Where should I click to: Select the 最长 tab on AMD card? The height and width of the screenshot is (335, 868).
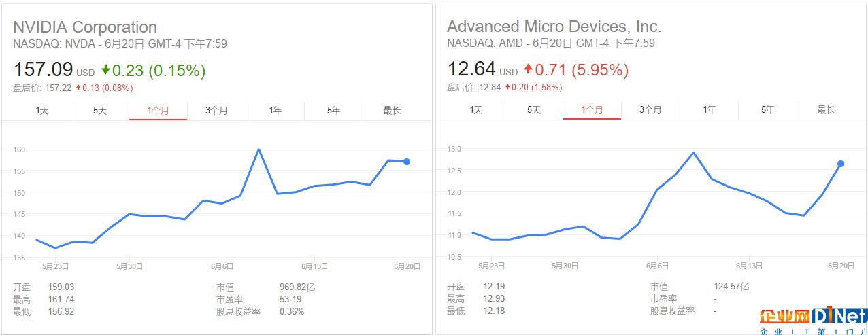click(826, 110)
